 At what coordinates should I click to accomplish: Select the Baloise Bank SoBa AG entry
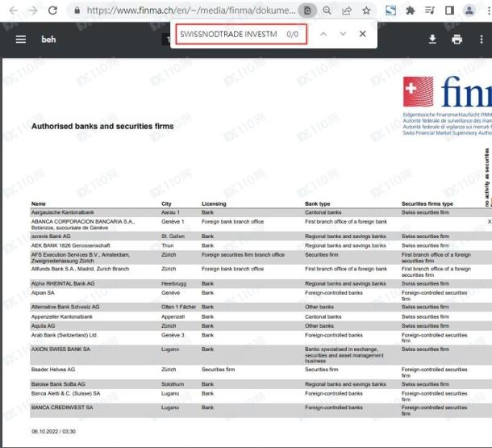click(x=58, y=384)
